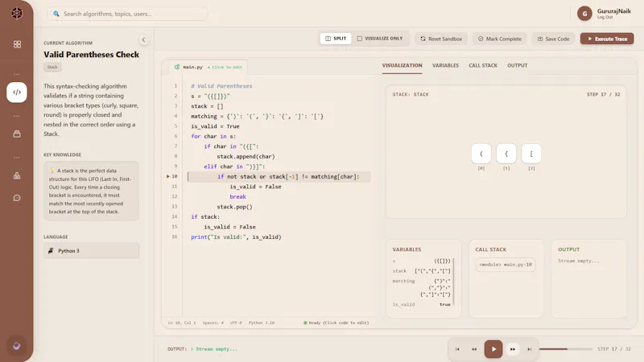Click 'Ln 10, Col 1' status entry
The width and height of the screenshot is (644, 362).
click(x=182, y=323)
